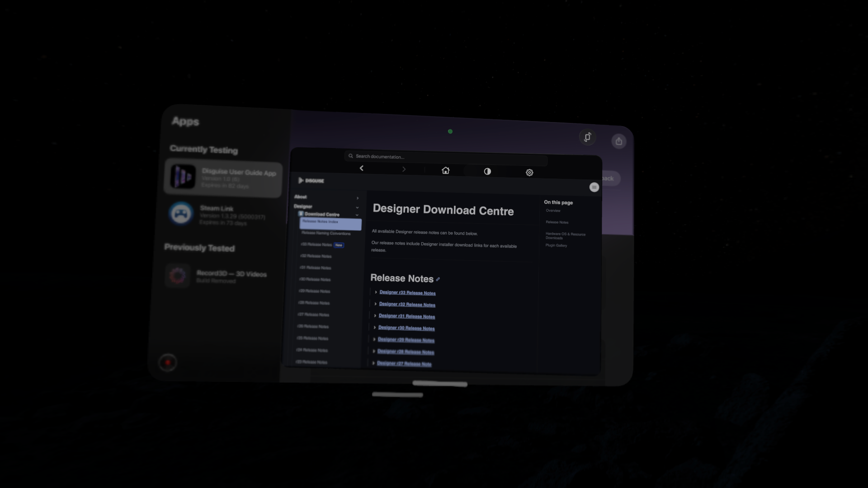868x488 pixels.
Task: Expand Designer r30 Release Notes arrow
Action: click(x=374, y=328)
